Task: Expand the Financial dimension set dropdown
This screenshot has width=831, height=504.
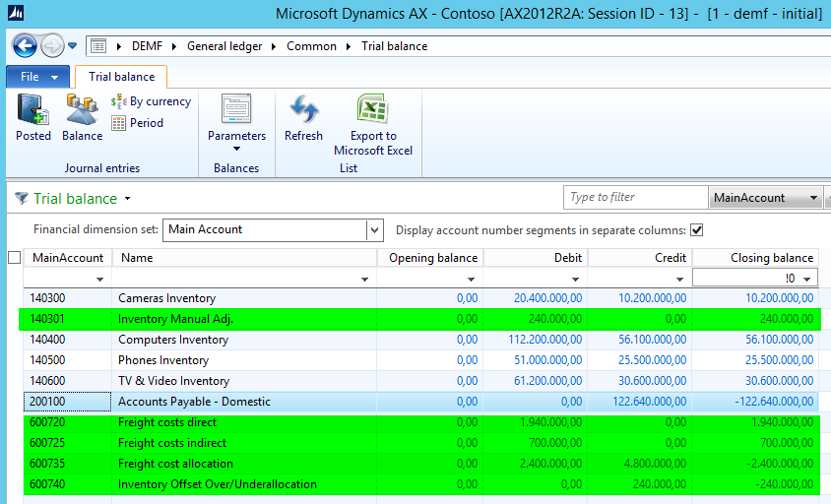Action: pos(374,230)
